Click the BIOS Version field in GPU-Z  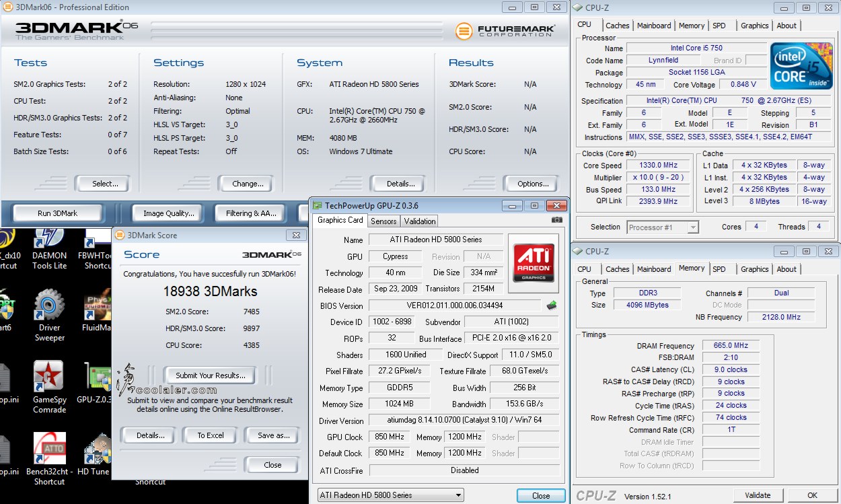point(455,305)
